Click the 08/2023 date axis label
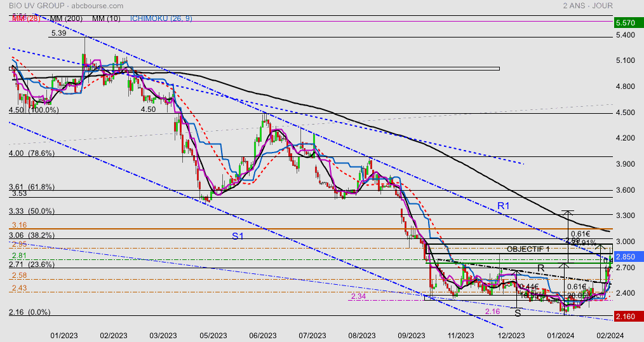 point(362,336)
